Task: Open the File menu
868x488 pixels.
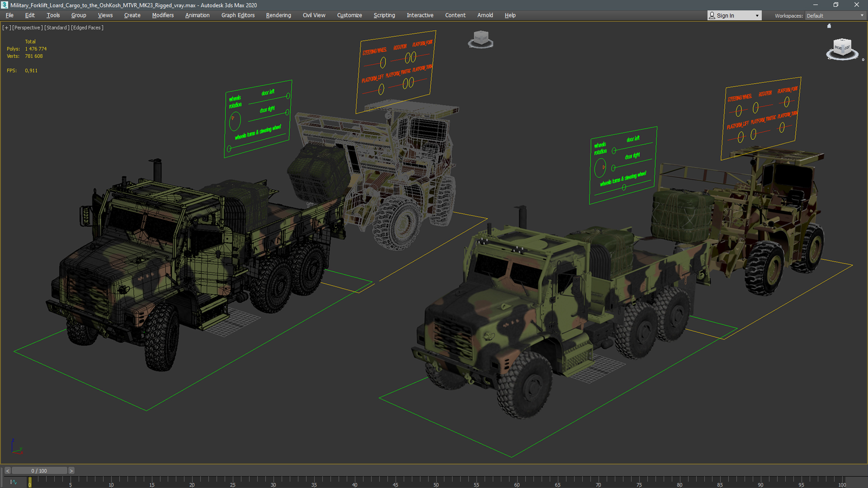Action: 9,15
